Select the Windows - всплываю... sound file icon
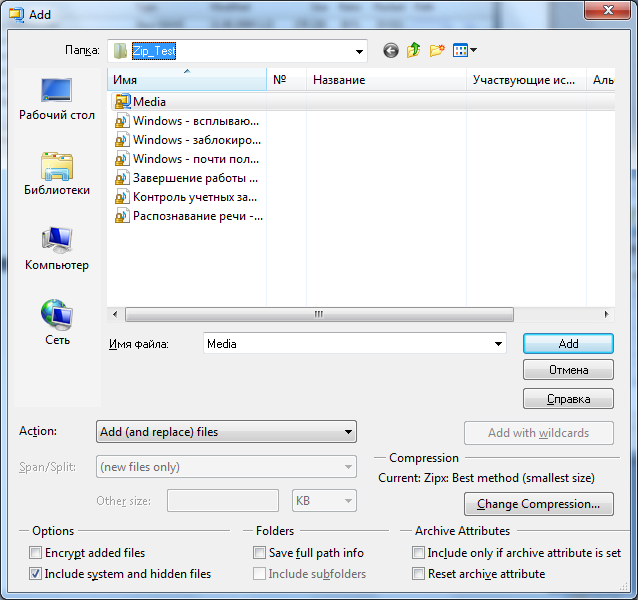Viewport: 638px width, 600px height. pyautogui.click(x=121, y=121)
